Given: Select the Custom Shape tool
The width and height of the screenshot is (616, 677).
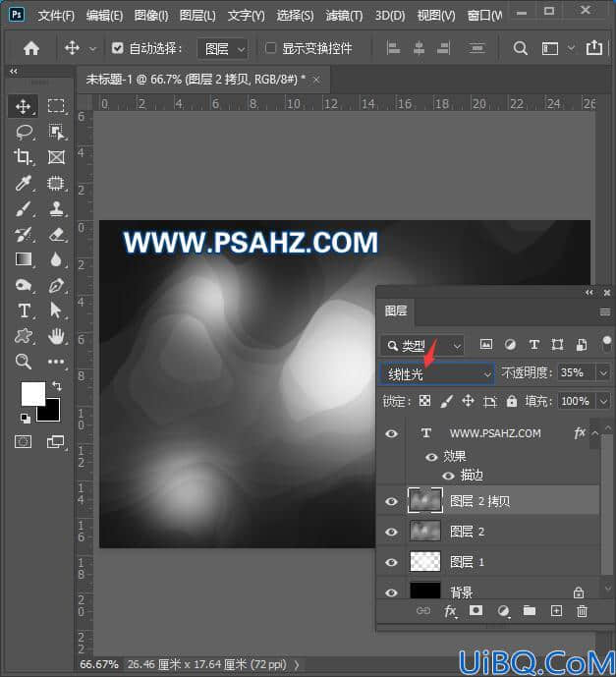Looking at the screenshot, I should [x=23, y=336].
